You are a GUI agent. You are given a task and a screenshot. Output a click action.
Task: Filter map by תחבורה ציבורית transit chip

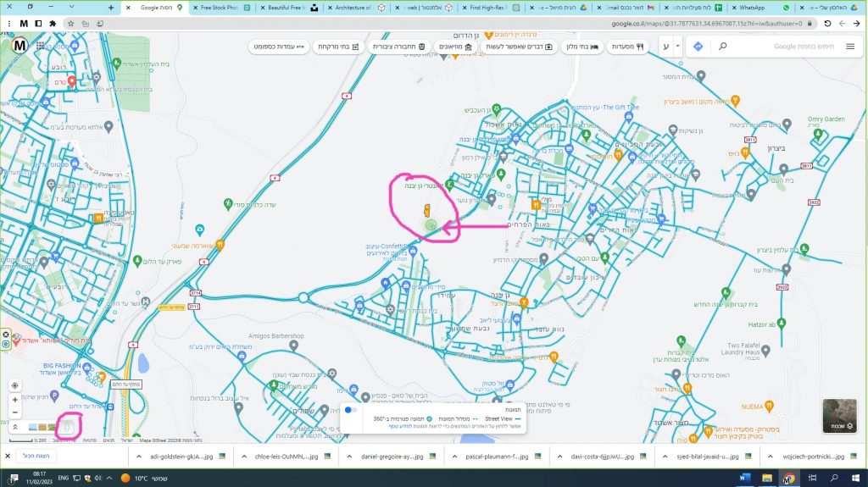(x=398, y=47)
